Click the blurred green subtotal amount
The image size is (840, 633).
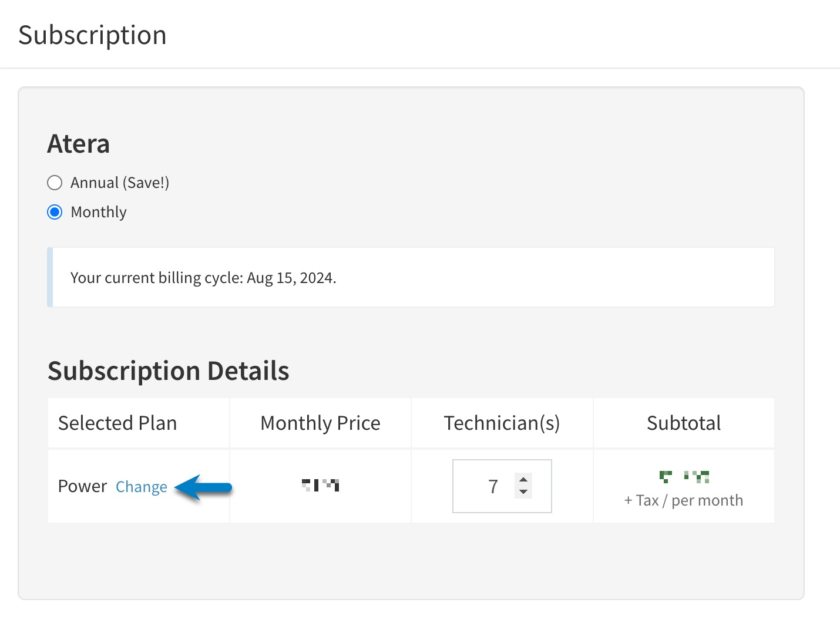click(684, 477)
